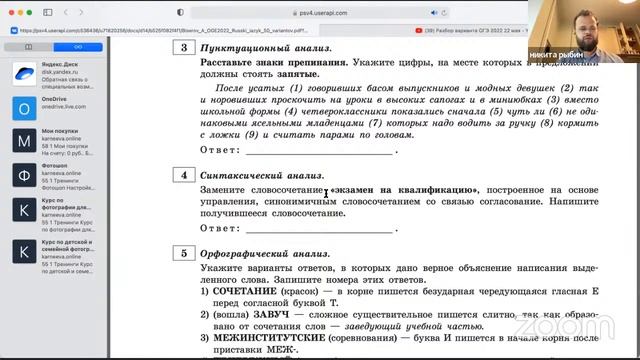Focus the psv4.userapi.com address field
This screenshot has width=640, height=360.
point(320,13)
